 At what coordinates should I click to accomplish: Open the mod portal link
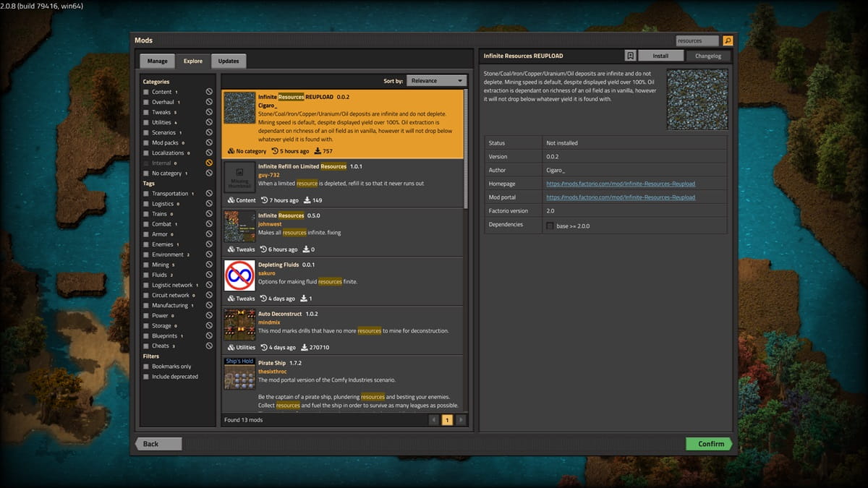[x=621, y=197]
